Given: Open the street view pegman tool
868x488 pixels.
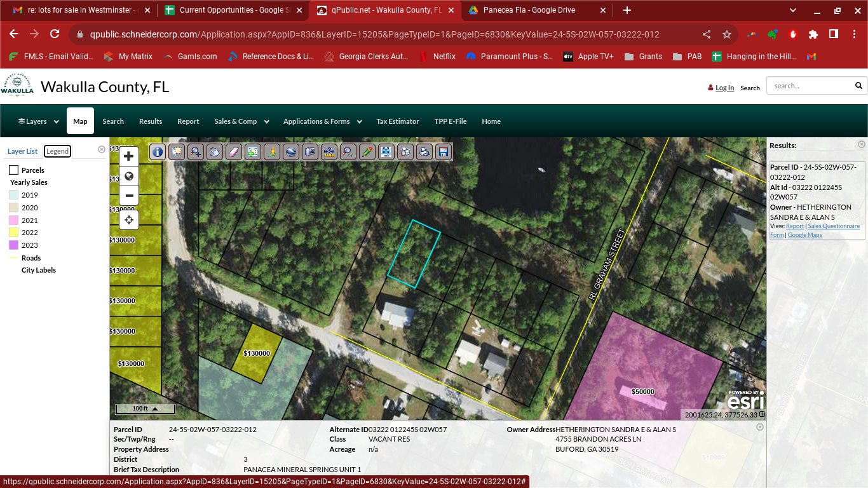Looking at the screenshot, I should click(272, 152).
